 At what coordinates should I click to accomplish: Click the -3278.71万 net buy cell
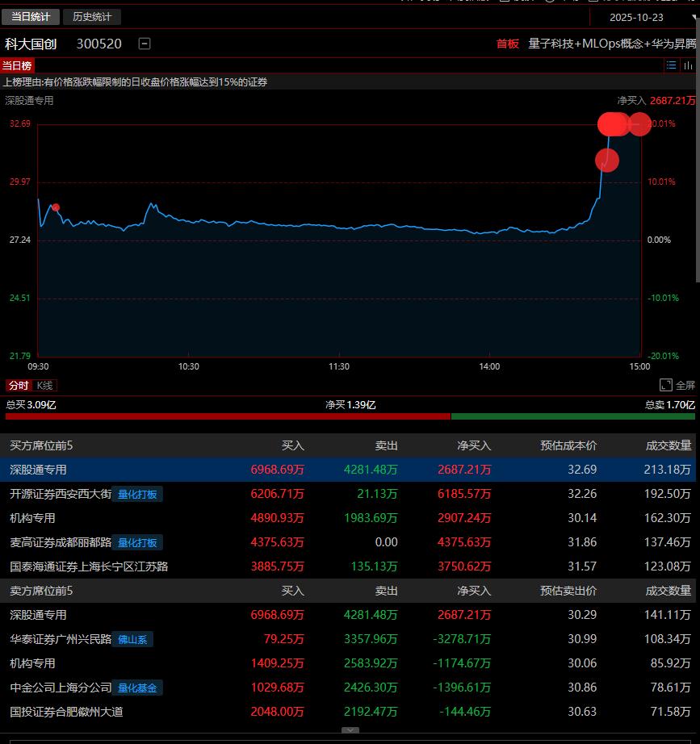click(x=462, y=639)
